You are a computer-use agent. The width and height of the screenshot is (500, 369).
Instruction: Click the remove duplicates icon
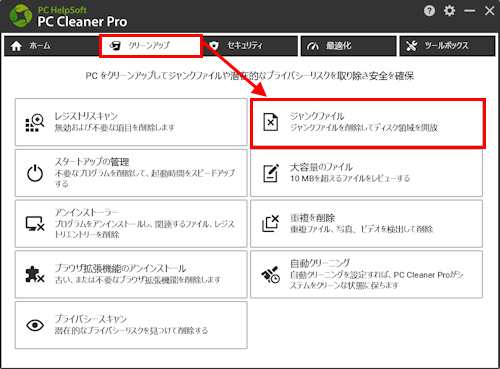[x=270, y=223]
